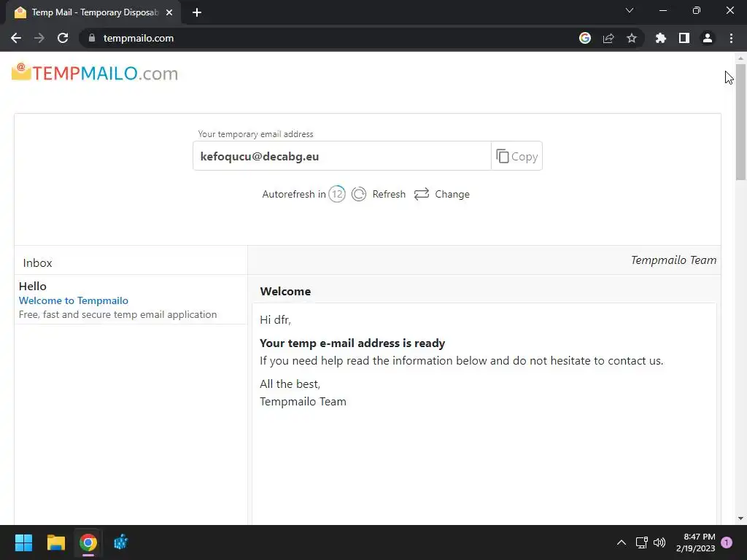
Task: Share this page icon
Action: tap(608, 38)
